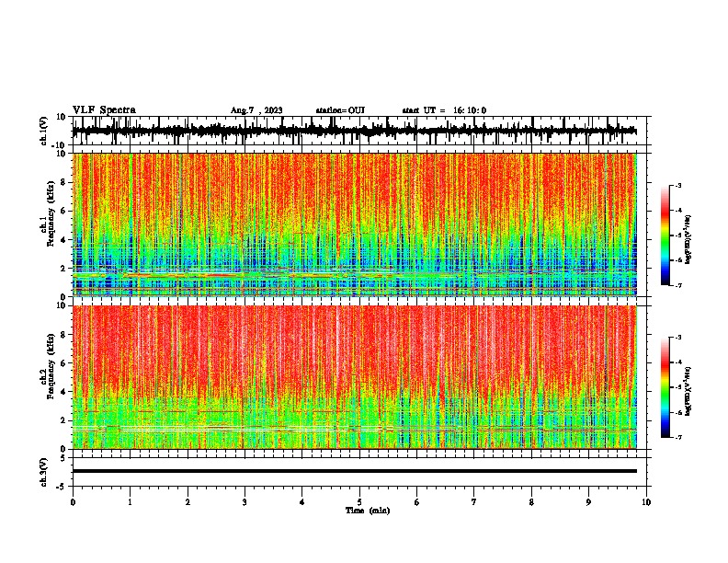The image size is (728, 563).
Task: Click time axis tick label "7"
Action: tap(474, 502)
